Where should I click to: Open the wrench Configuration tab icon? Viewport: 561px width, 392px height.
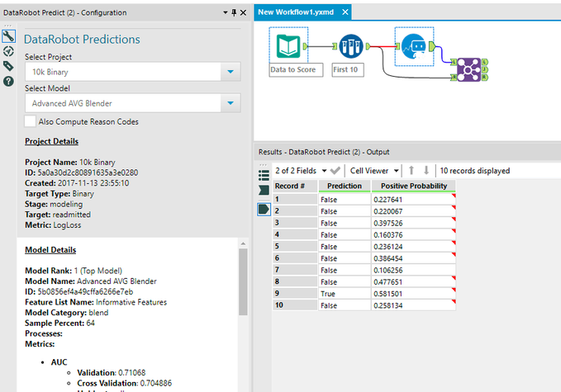click(8, 36)
